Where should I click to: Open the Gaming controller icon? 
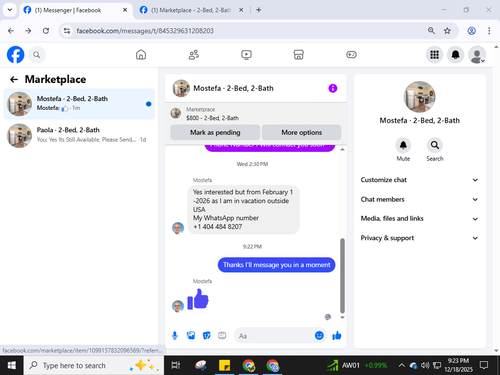pos(351,55)
